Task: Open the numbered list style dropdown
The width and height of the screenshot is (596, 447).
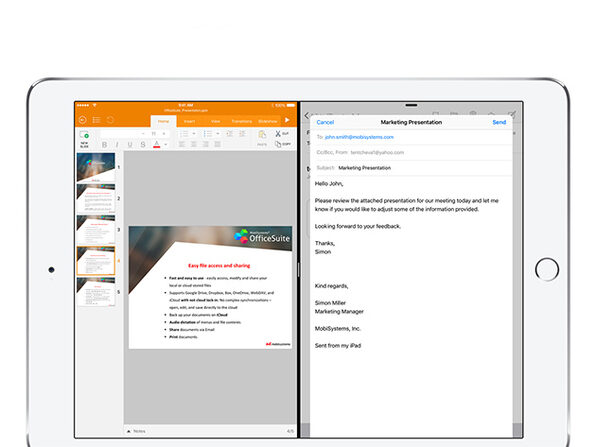Action: [x=194, y=134]
